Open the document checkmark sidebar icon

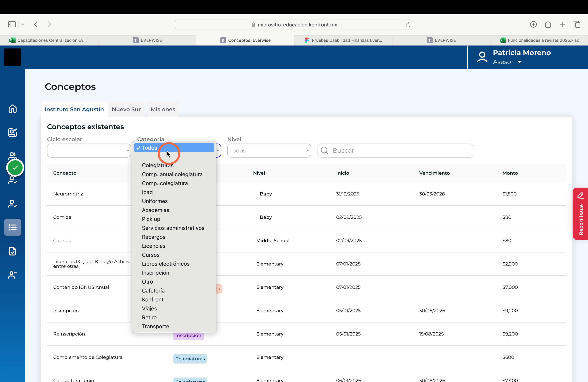(13, 251)
